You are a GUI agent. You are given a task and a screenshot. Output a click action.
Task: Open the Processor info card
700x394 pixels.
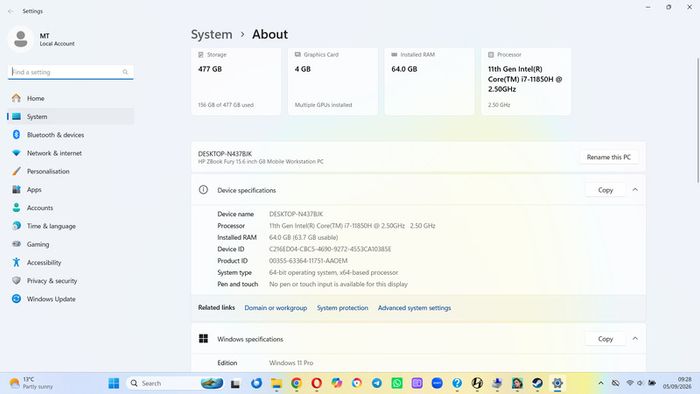[526, 82]
